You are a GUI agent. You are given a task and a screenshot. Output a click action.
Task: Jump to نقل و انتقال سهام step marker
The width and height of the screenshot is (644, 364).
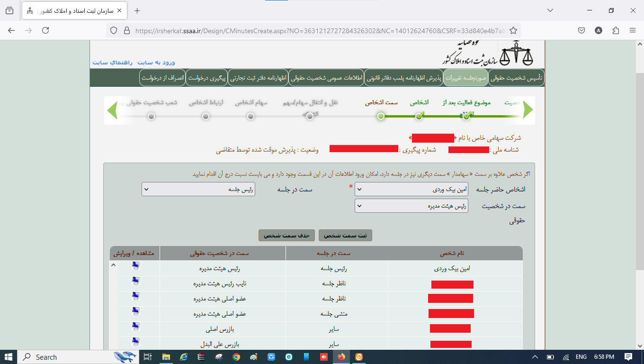point(310,116)
